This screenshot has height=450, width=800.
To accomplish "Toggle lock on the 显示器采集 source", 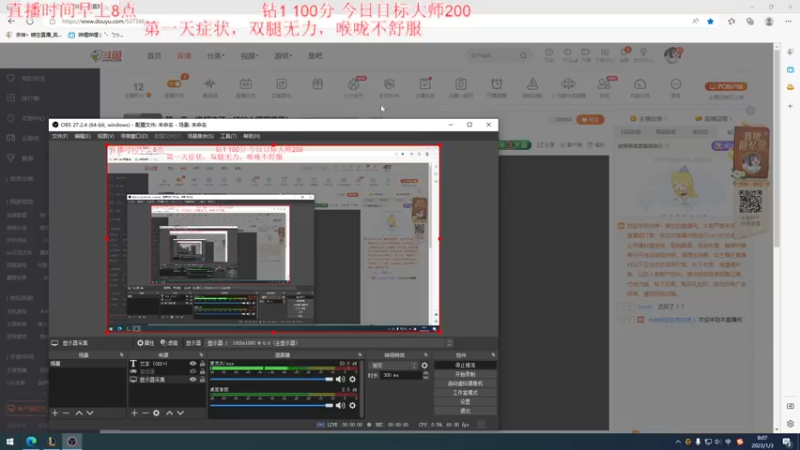I will point(203,380).
